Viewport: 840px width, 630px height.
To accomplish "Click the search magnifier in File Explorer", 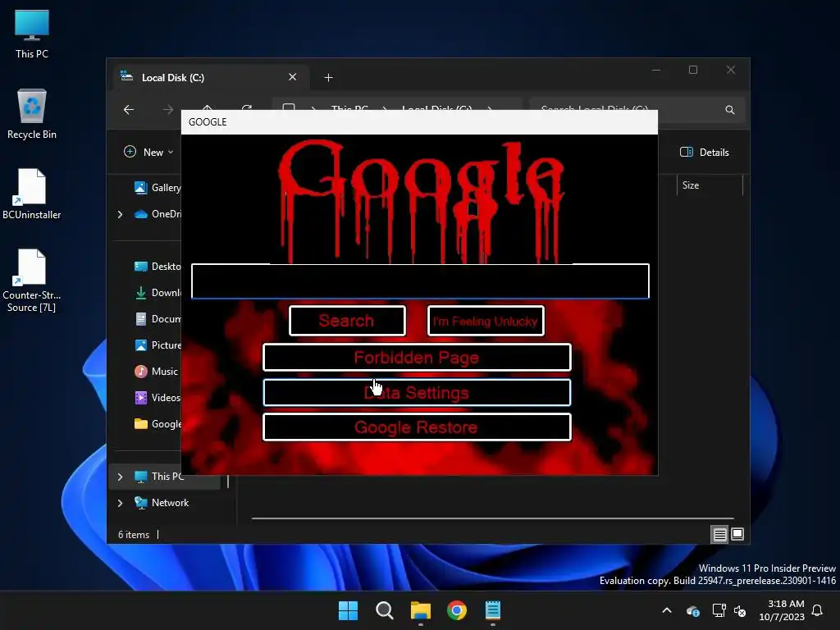I will point(729,110).
